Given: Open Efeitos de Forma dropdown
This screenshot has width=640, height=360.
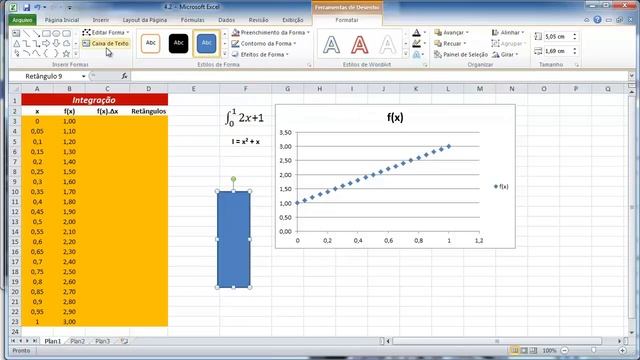Looking at the screenshot, I should point(260,54).
